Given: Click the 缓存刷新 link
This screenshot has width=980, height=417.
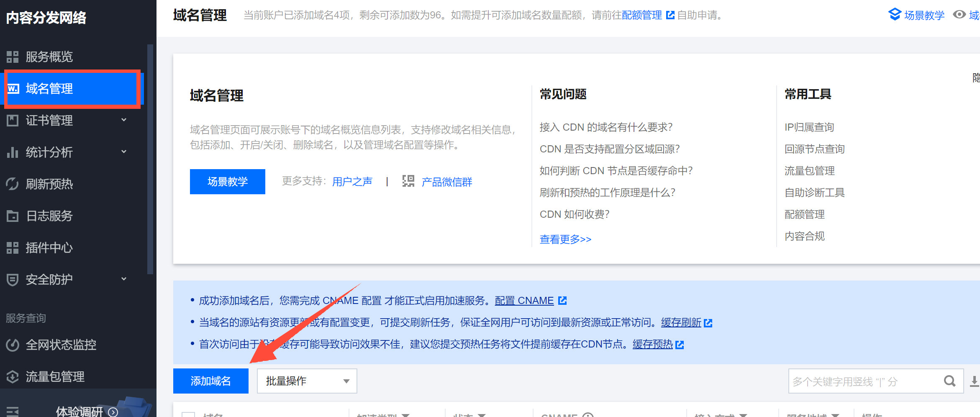Looking at the screenshot, I should point(681,322).
